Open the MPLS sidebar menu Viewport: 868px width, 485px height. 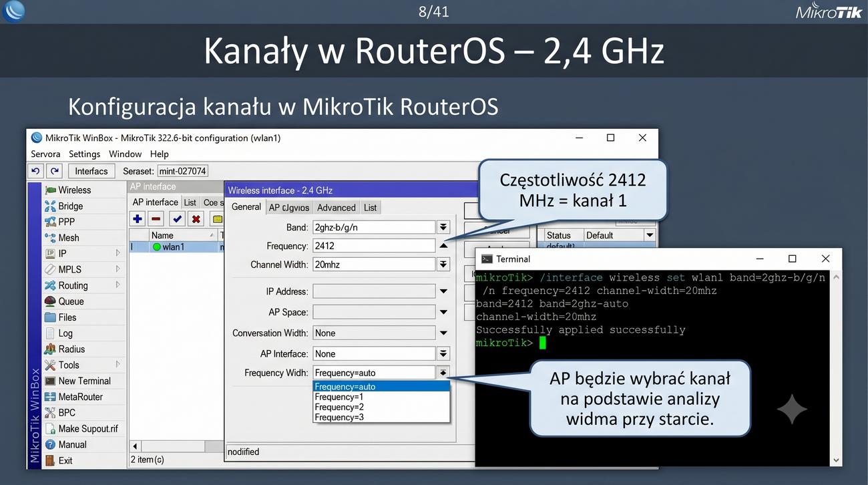63,270
